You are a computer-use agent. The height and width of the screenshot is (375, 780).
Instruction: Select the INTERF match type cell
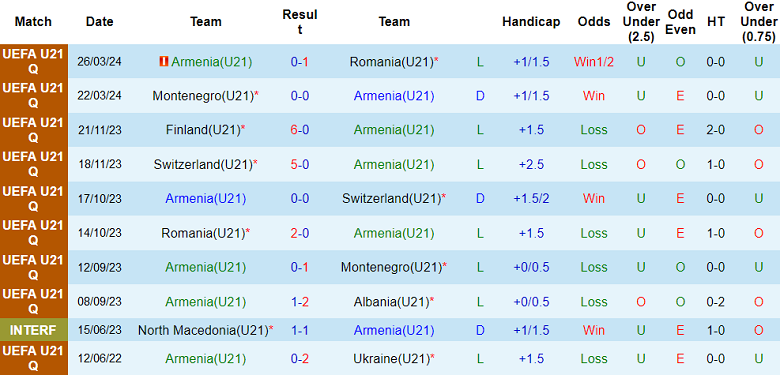pos(33,330)
